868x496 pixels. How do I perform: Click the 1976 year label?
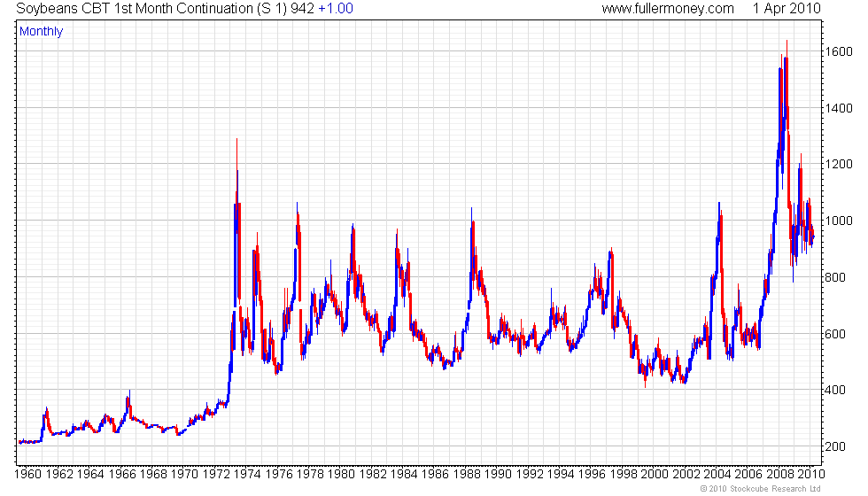pos(278,475)
